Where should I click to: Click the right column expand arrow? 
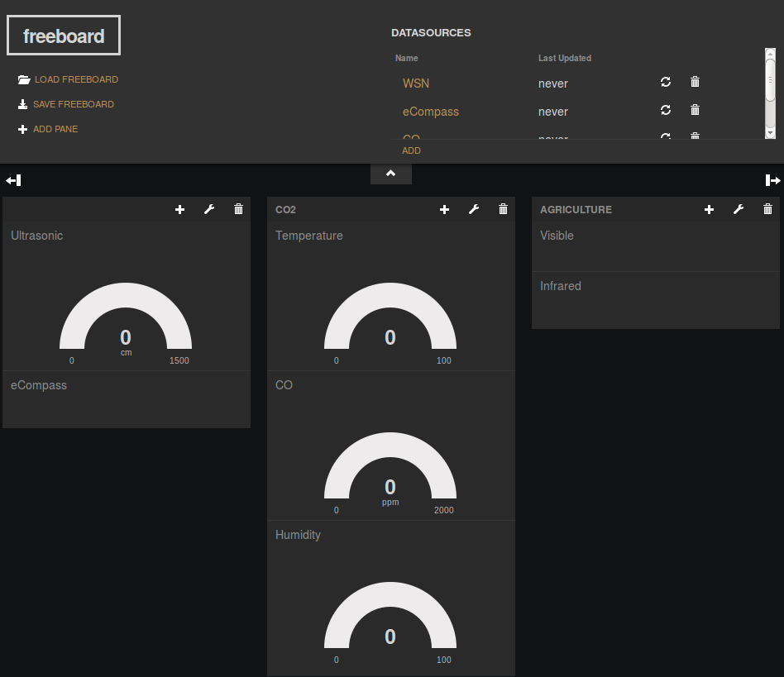pyautogui.click(x=772, y=180)
